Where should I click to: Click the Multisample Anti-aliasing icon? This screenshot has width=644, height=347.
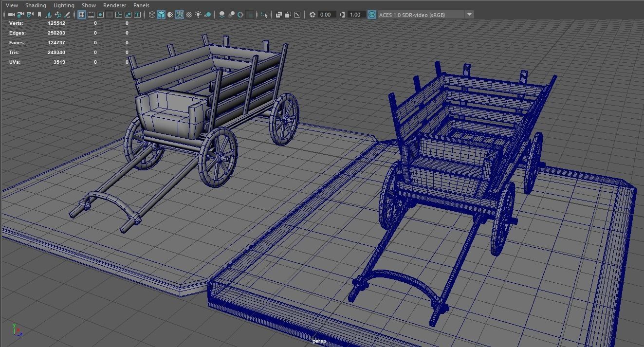[240, 15]
